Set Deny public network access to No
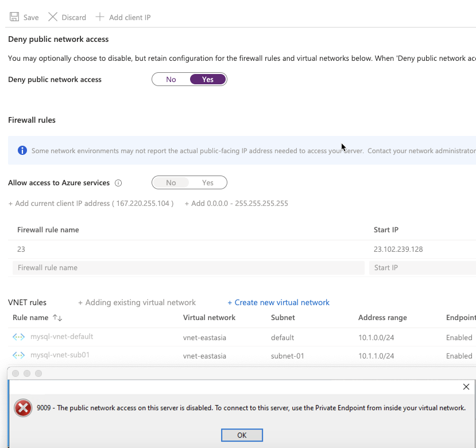This screenshot has width=476, height=448. point(171,80)
